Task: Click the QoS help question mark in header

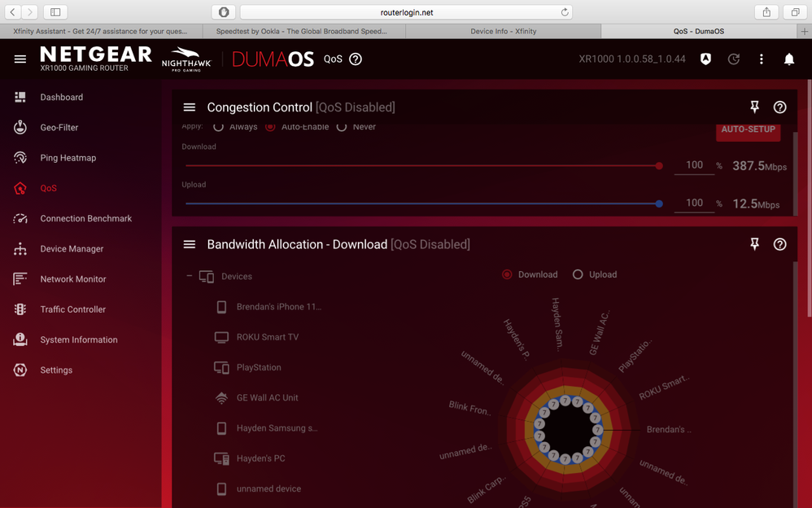Action: pos(356,59)
